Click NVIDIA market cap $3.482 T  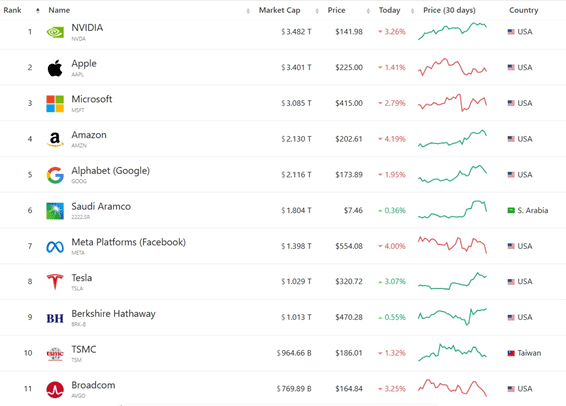pos(296,32)
